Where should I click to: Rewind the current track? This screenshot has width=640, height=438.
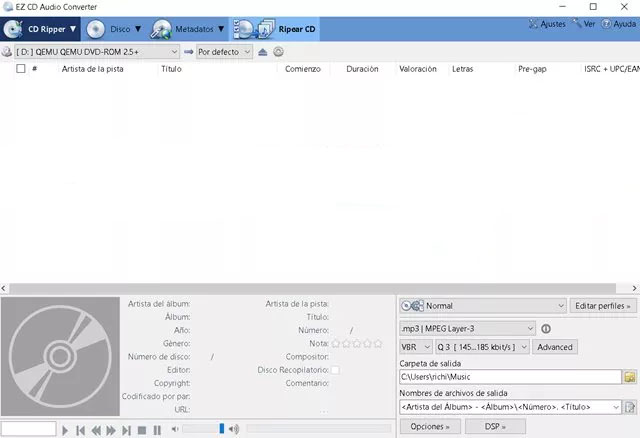tap(96, 430)
